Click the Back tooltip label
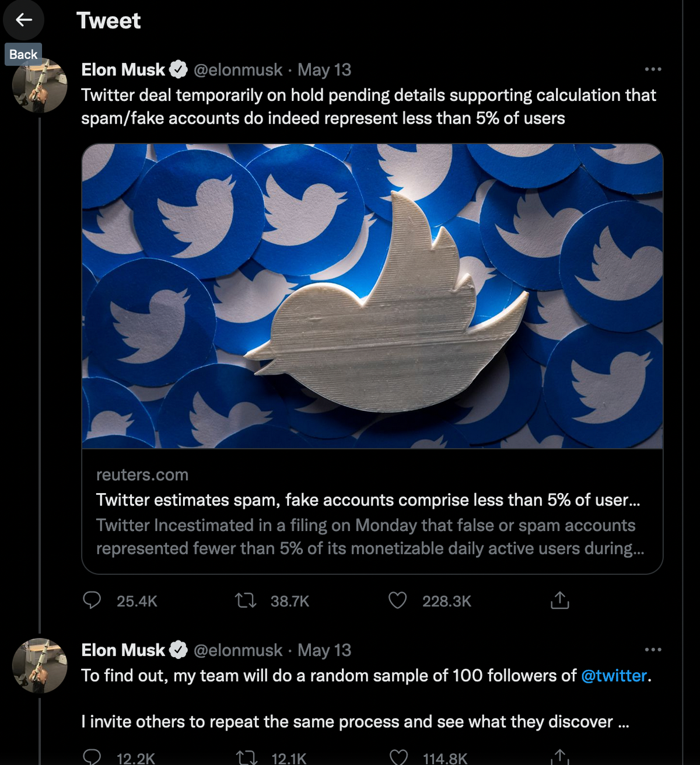 click(x=23, y=54)
